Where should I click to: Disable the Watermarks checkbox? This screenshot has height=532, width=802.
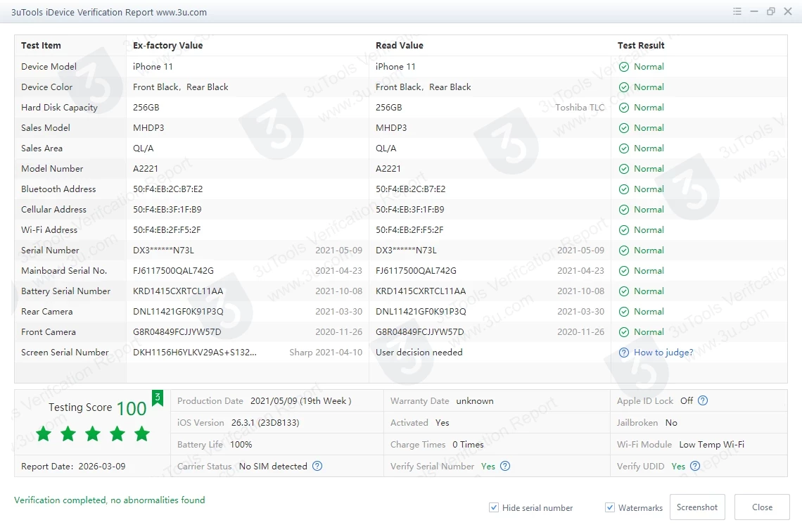coord(610,507)
